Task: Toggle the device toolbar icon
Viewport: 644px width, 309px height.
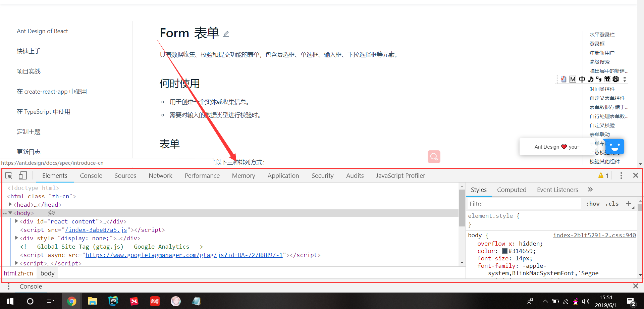Action: click(x=22, y=175)
